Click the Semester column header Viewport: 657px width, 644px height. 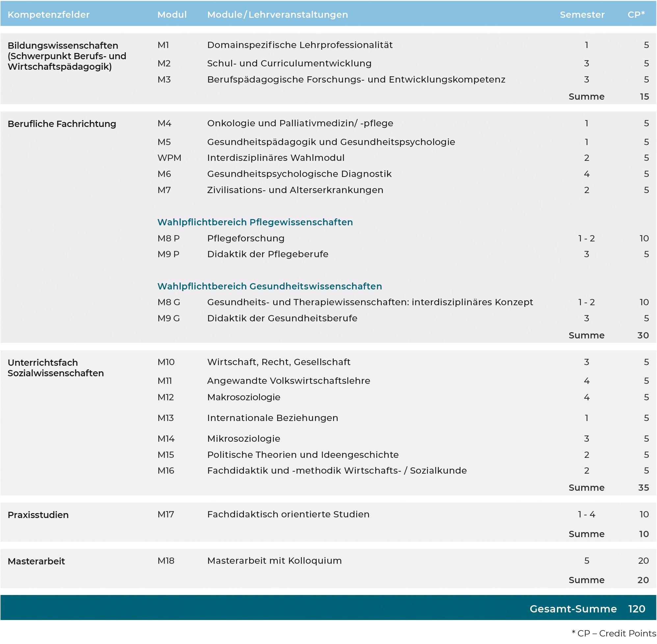[x=582, y=14]
